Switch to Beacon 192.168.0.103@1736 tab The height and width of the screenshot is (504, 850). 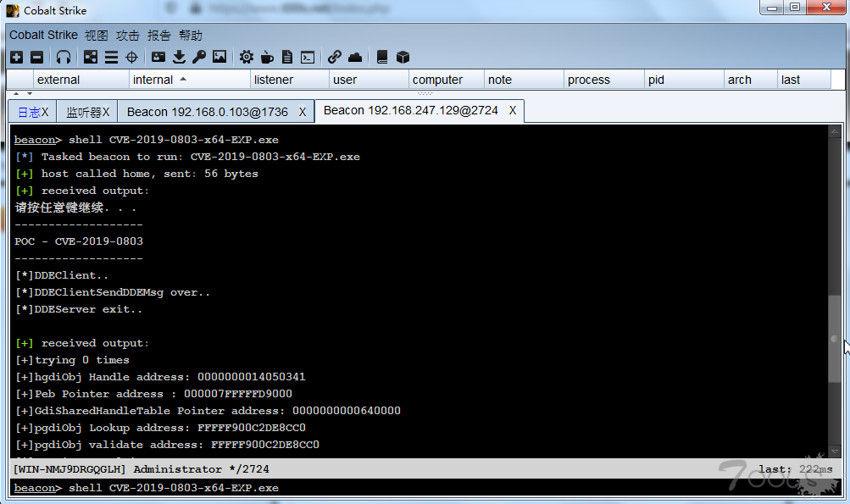point(208,112)
